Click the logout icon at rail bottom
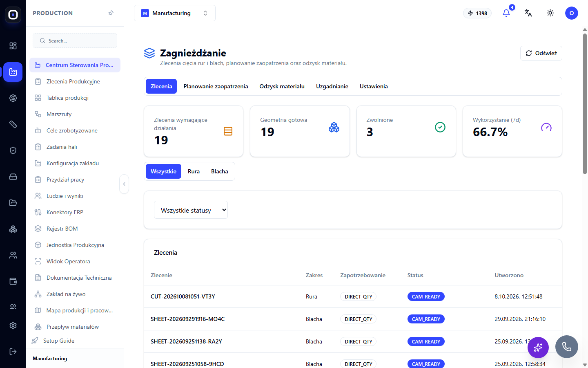 [x=13, y=352]
